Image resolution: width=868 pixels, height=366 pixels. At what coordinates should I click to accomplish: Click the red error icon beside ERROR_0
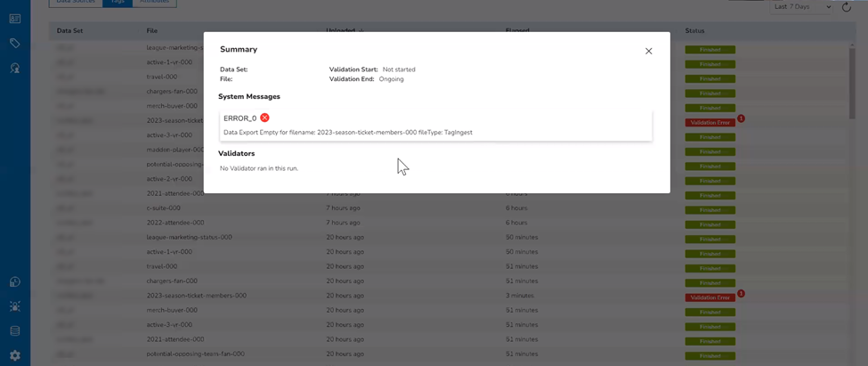point(264,118)
